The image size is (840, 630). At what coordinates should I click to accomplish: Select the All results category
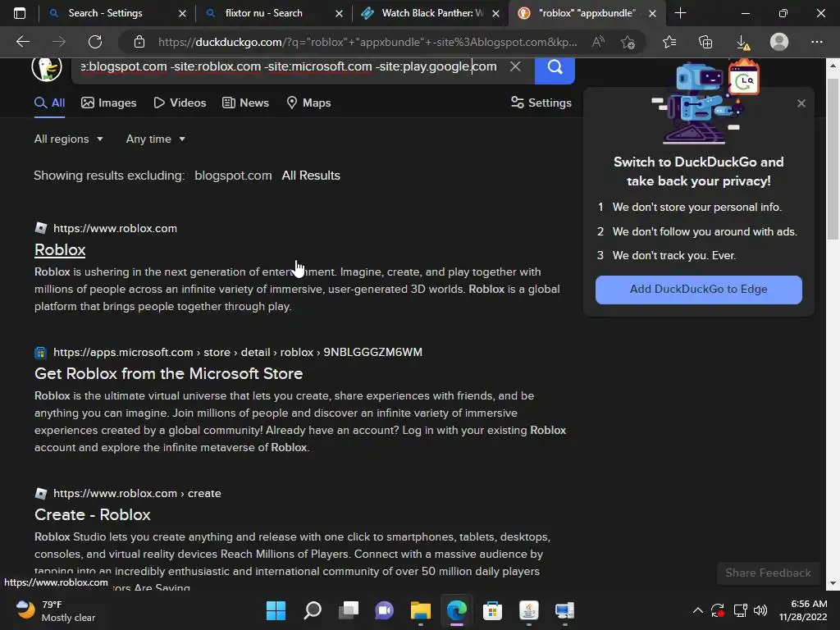coord(50,103)
